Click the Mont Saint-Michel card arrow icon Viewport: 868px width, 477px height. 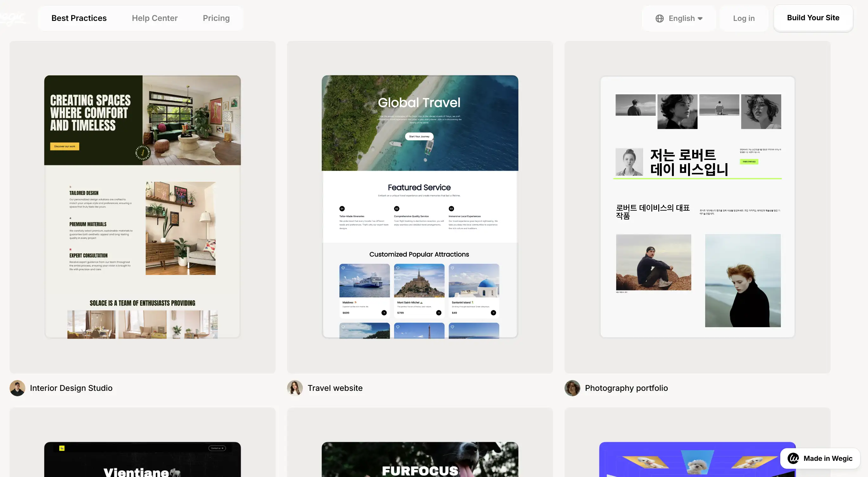click(439, 313)
